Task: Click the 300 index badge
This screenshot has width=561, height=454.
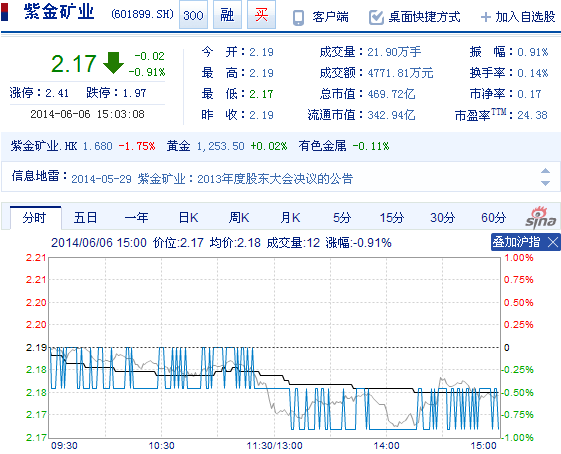Action: (193, 15)
